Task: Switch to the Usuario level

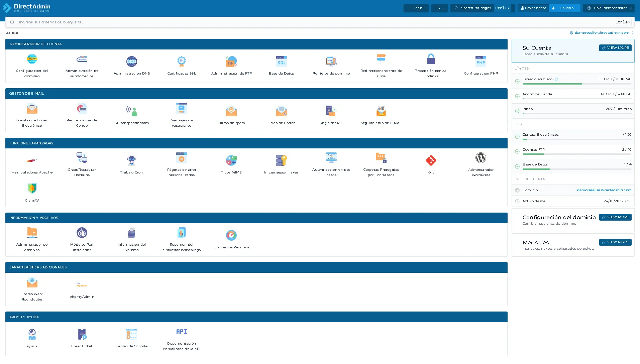Action: pyautogui.click(x=564, y=8)
